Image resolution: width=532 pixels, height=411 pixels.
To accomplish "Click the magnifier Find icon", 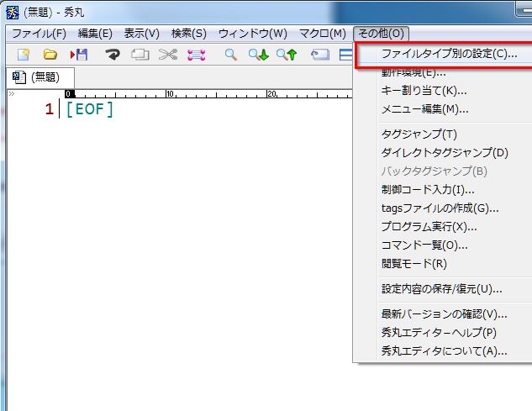I will tap(230, 55).
